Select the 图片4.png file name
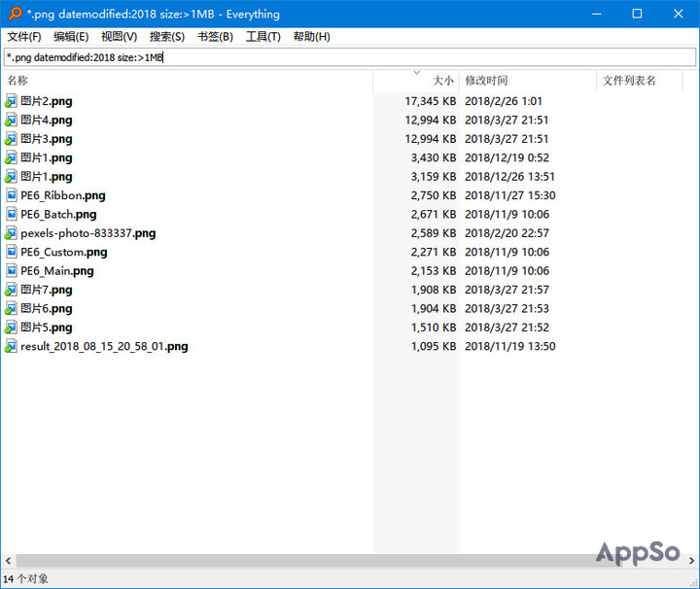The width and height of the screenshot is (700, 589). coord(47,120)
